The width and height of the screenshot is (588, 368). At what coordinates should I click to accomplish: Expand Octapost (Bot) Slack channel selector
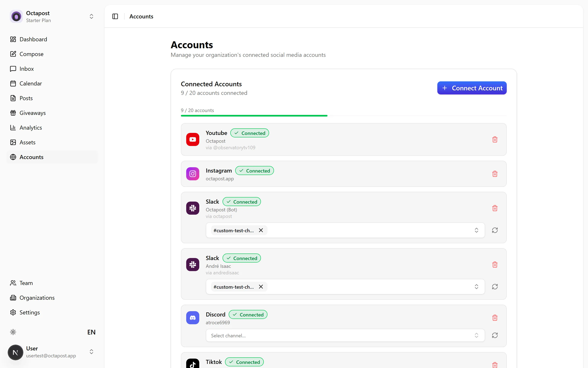point(476,230)
